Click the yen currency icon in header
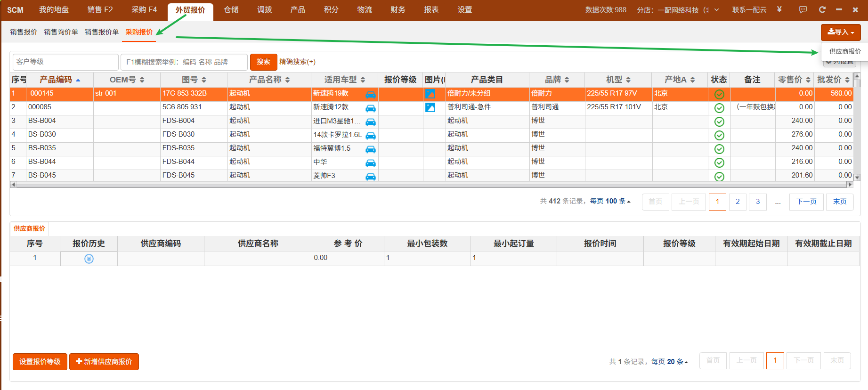 (779, 9)
